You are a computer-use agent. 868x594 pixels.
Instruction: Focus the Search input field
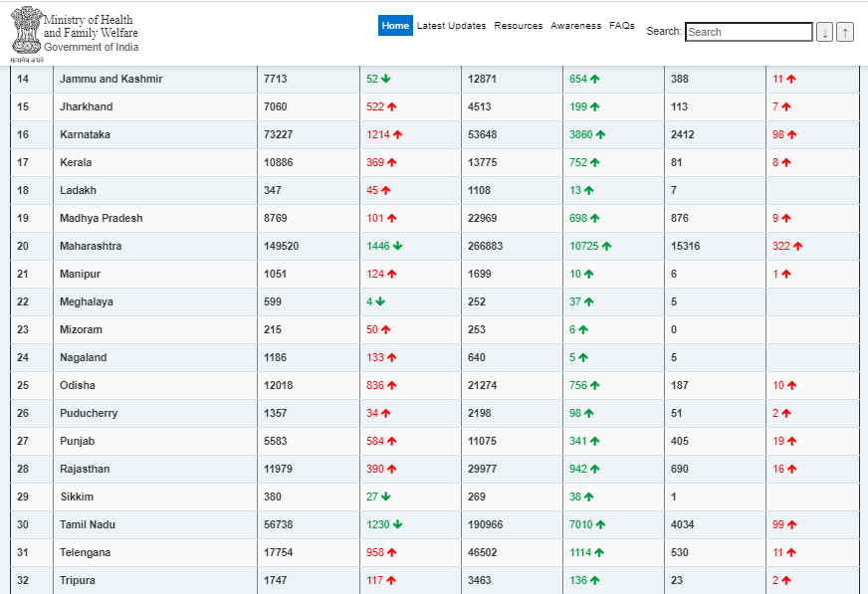point(749,32)
